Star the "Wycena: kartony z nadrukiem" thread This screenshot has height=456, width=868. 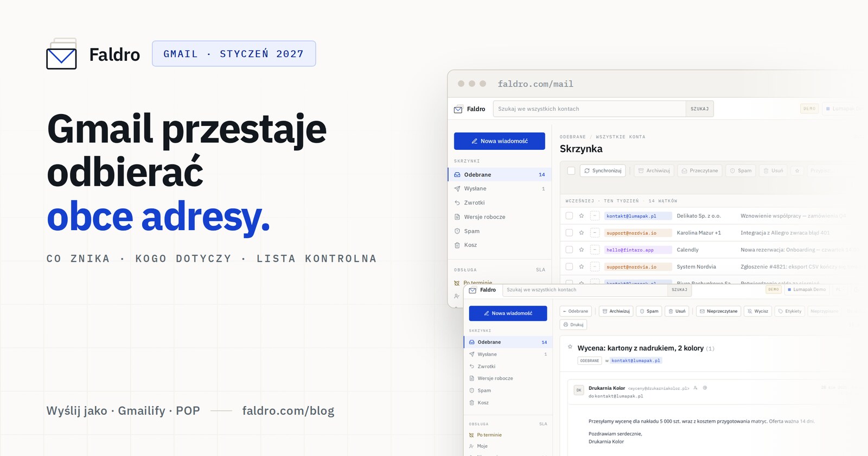click(570, 346)
